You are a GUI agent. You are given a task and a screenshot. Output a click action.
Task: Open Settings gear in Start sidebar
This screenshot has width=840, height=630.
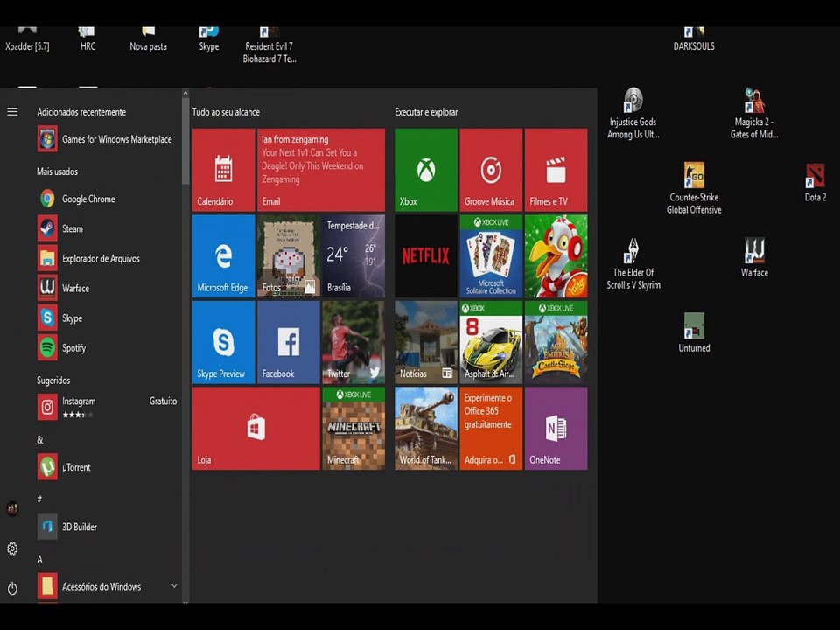12,549
